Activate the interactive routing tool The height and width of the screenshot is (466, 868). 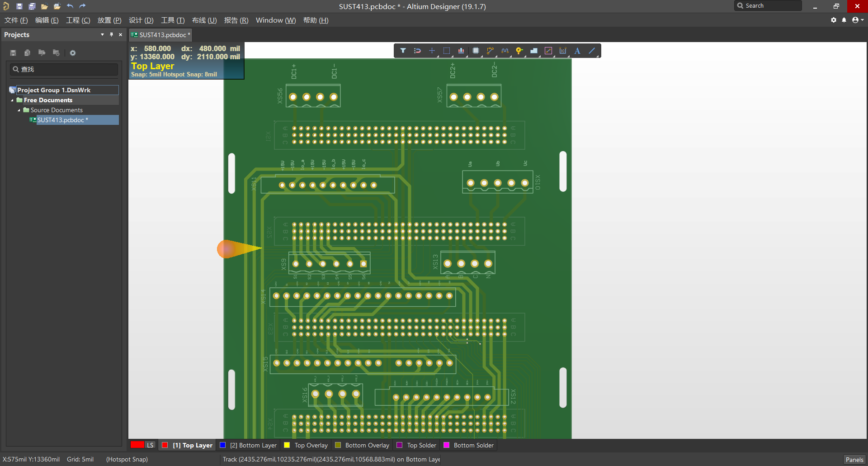tap(490, 51)
